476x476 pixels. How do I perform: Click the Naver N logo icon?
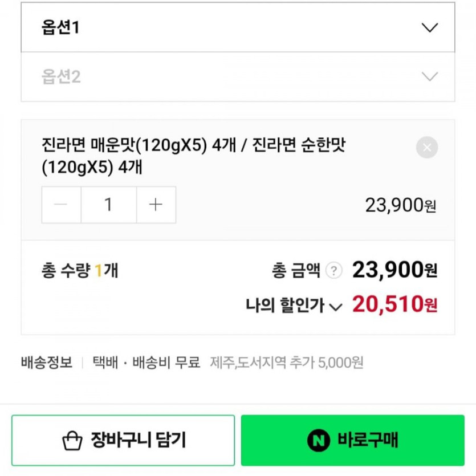coord(318,440)
